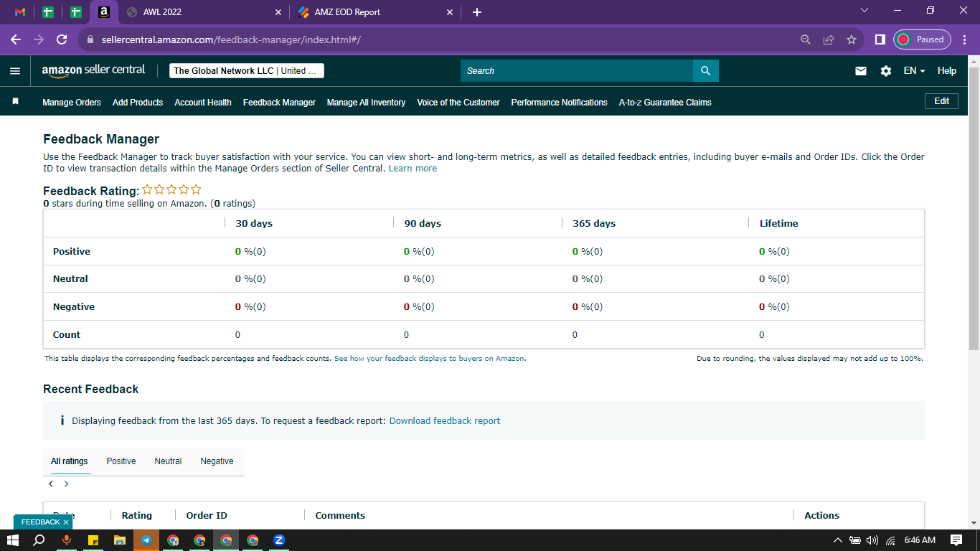This screenshot has width=980, height=551.
Task: Dismiss the FEEDBACK popup tab
Action: pyautogui.click(x=66, y=522)
